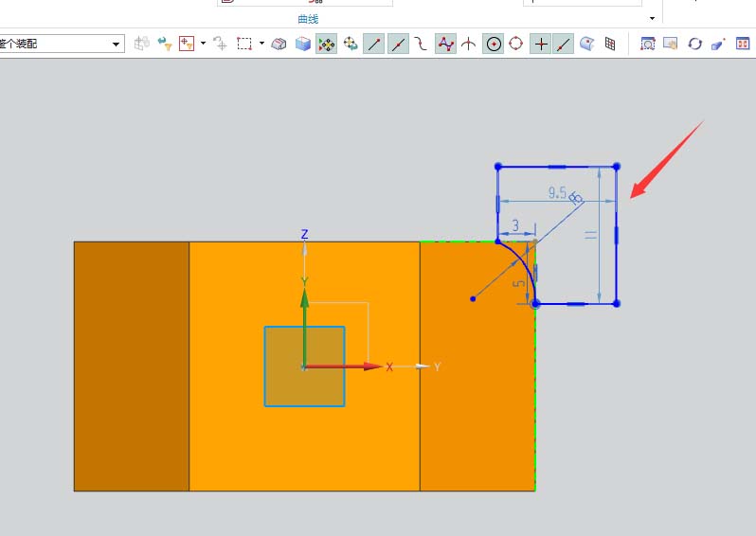This screenshot has height=536, width=756.
Task: Select the green dashed right edge
Action: click(x=535, y=395)
